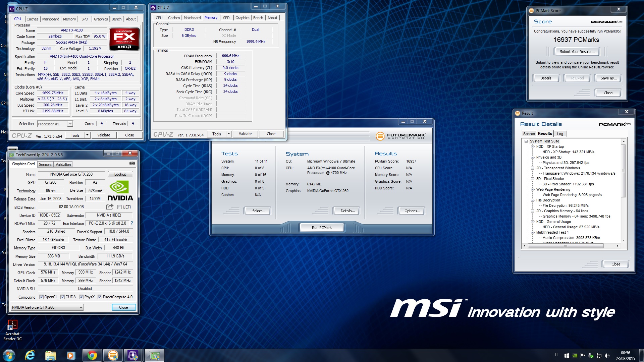Image resolution: width=644 pixels, height=362 pixels.
Task: Open Graphics tab in left CPU-Z
Action: [x=101, y=19]
